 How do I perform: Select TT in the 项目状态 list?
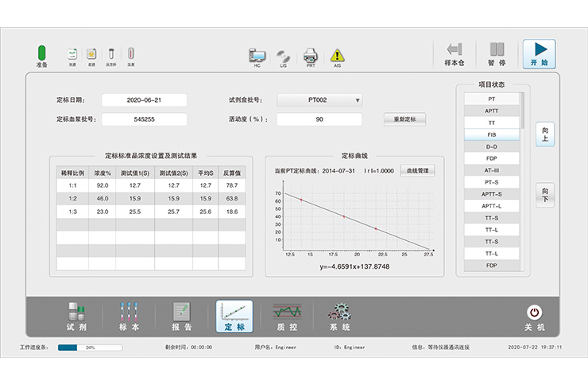click(492, 122)
